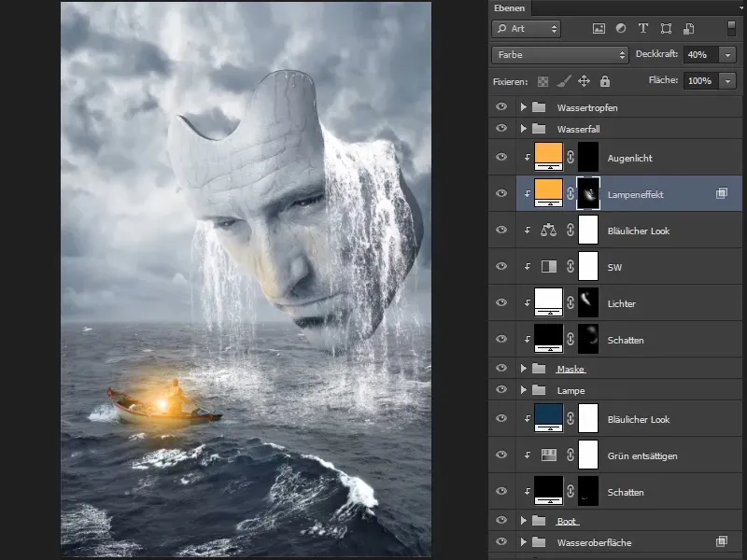Select the Wasseroberfläche group name
747x560 pixels.
click(x=594, y=542)
